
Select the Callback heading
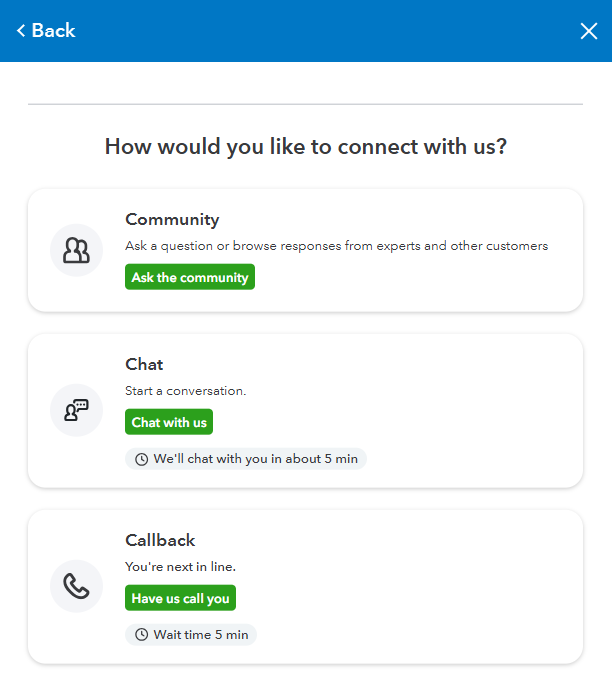click(160, 540)
